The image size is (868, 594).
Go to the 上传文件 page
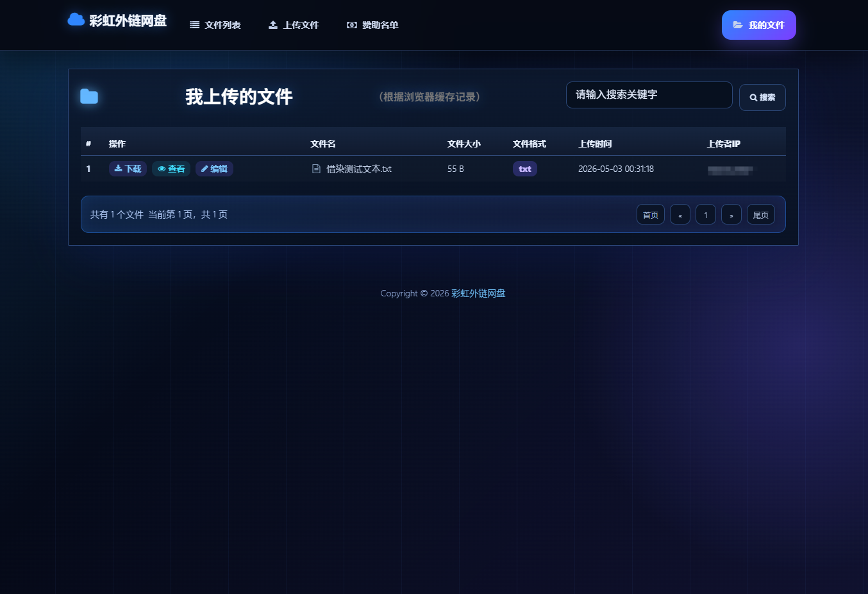(294, 25)
